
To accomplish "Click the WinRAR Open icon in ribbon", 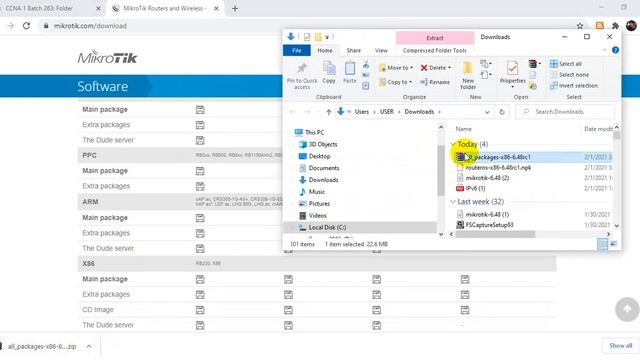I will click(x=533, y=64).
